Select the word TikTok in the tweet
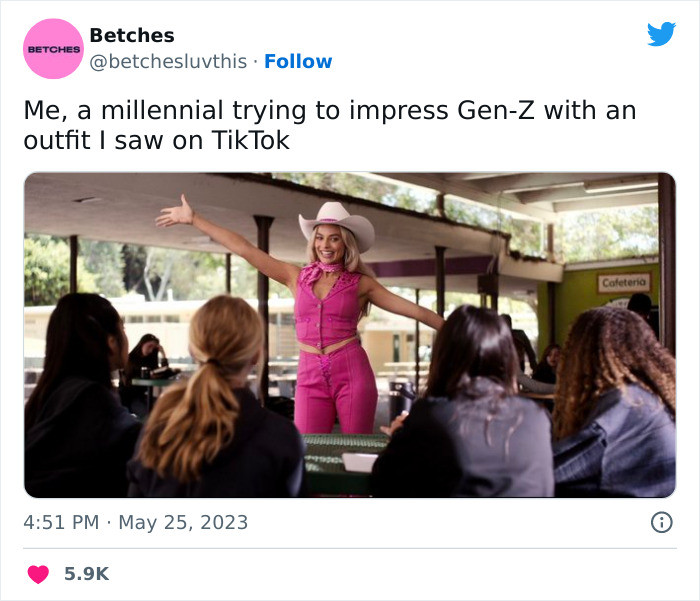This screenshot has width=700, height=601. click(250, 140)
